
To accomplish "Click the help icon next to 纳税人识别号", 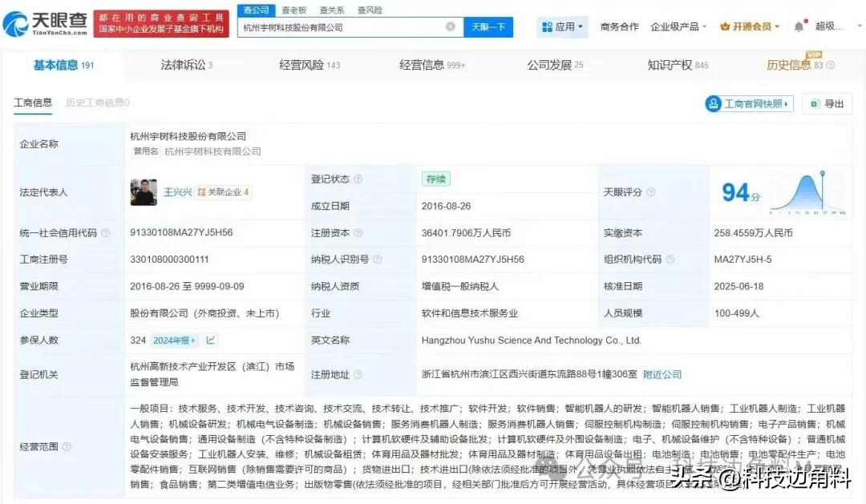I will pyautogui.click(x=377, y=260).
